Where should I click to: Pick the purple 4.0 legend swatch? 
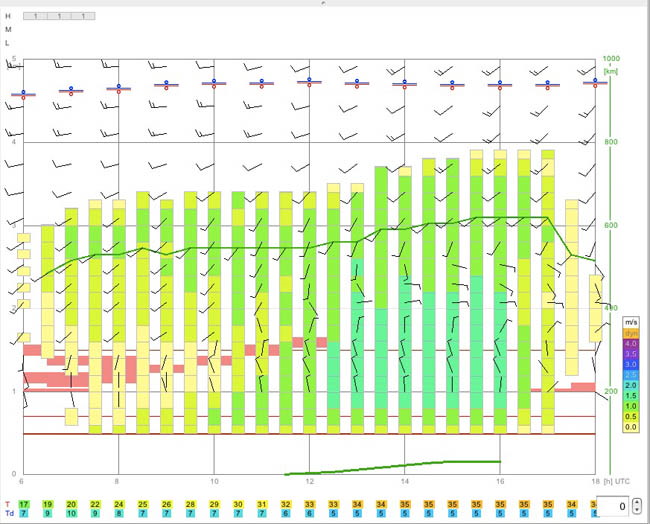[631, 344]
